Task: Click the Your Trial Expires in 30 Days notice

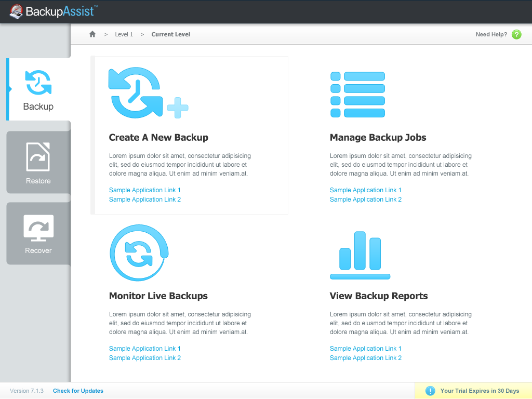Action: [x=478, y=391]
